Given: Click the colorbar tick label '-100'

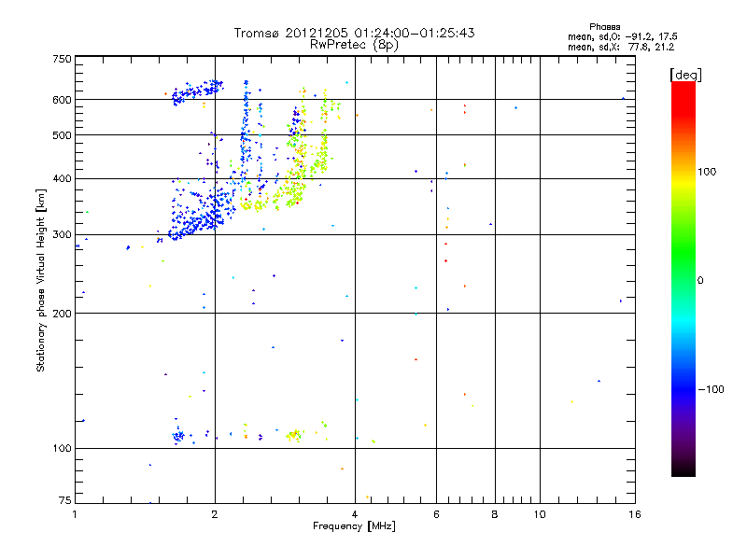Looking at the screenshot, I should 711,389.
